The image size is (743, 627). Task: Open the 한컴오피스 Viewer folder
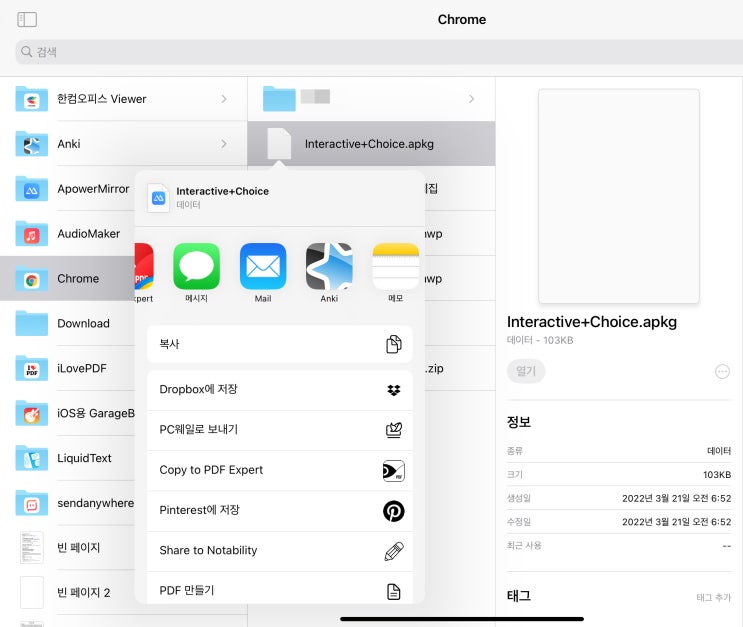123,99
